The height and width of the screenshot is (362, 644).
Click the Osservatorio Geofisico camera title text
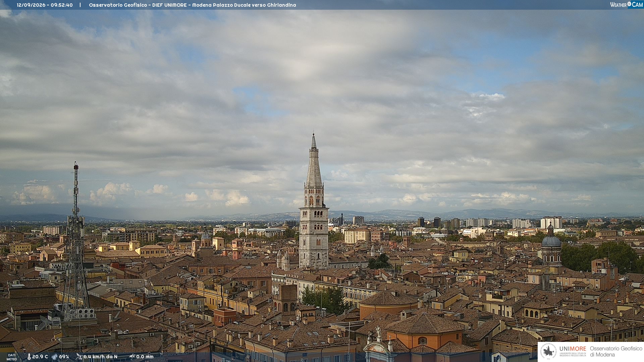(193, 5)
